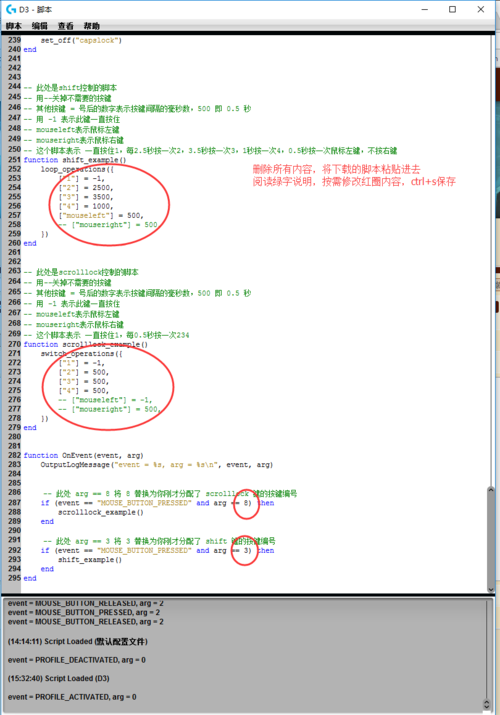Click comment on line 269 ending with 234
Viewport: 500px width, 715px height.
click(106, 335)
